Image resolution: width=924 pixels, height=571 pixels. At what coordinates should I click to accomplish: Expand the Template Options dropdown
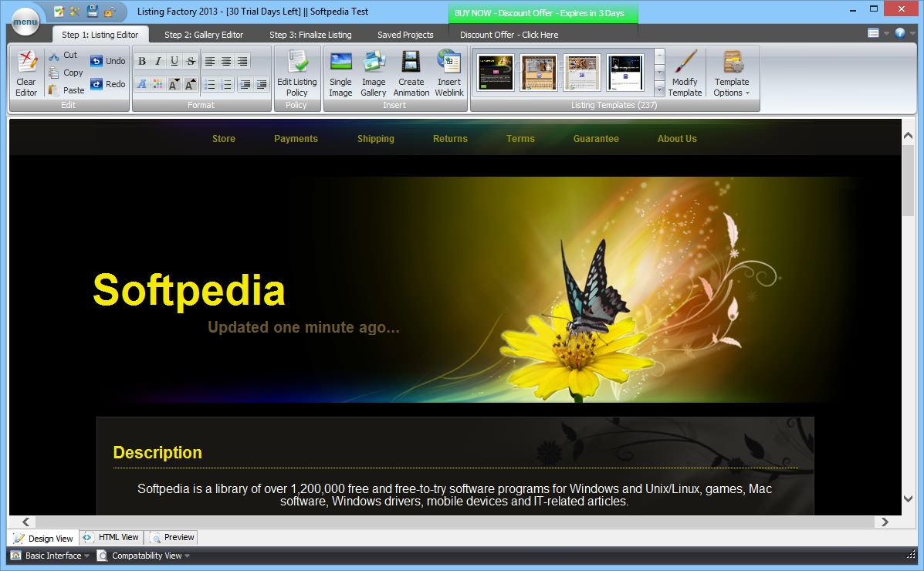pyautogui.click(x=731, y=74)
